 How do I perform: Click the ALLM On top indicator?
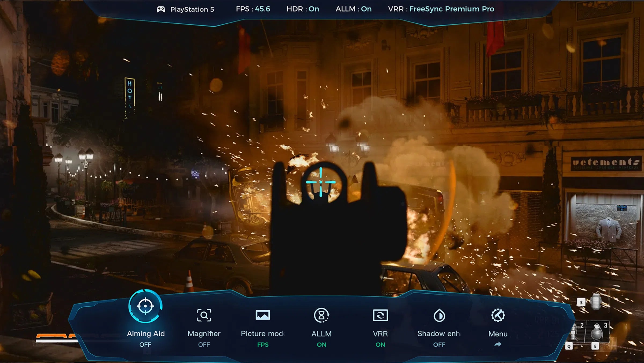[x=353, y=9]
